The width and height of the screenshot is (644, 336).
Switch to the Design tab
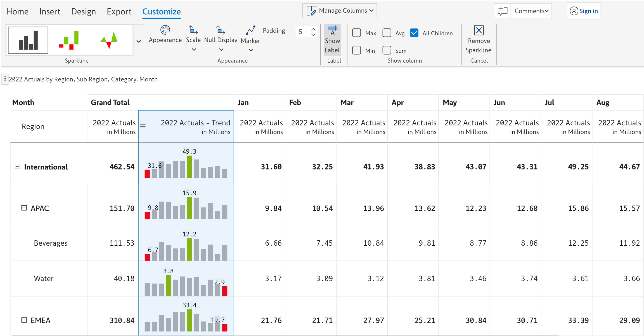pyautogui.click(x=83, y=11)
